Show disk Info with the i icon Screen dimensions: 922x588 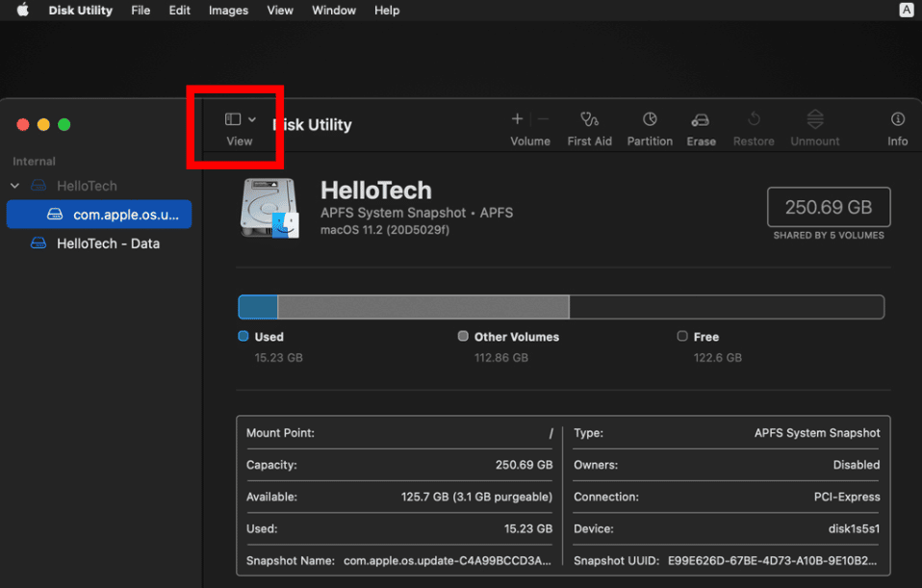pyautogui.click(x=897, y=119)
